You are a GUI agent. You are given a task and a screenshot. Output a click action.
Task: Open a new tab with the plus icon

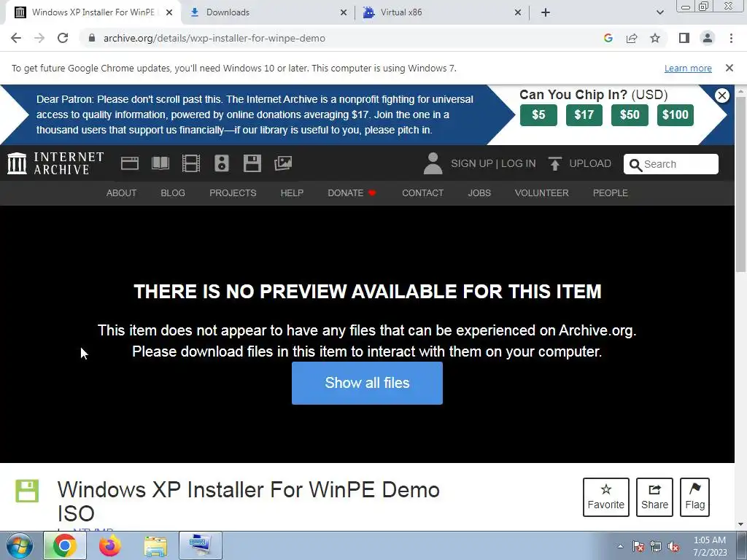[x=546, y=12]
